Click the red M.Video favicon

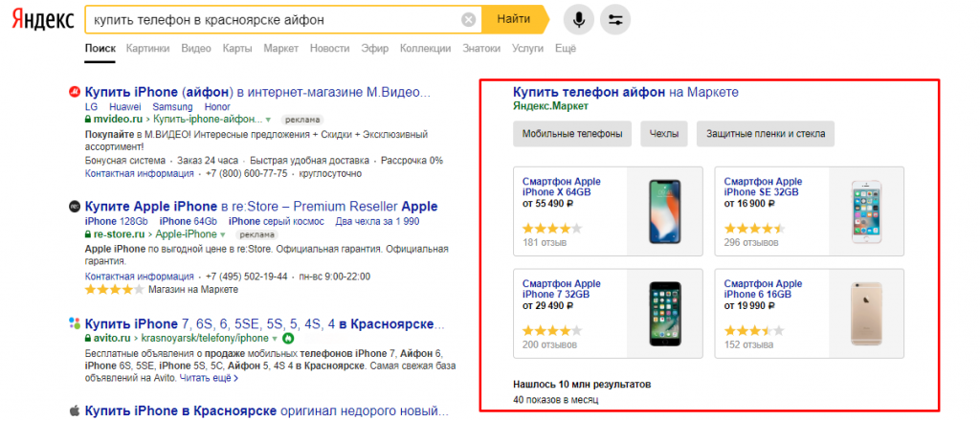[x=75, y=93]
